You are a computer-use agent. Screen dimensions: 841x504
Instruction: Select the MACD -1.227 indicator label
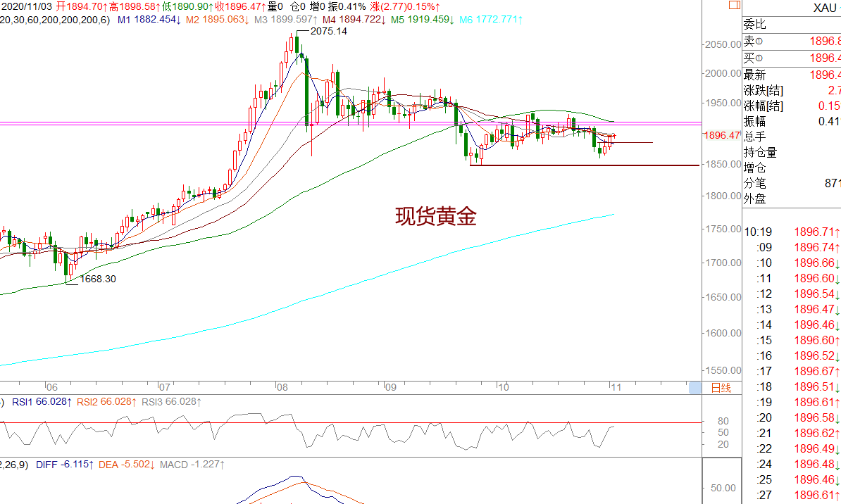[x=192, y=465]
